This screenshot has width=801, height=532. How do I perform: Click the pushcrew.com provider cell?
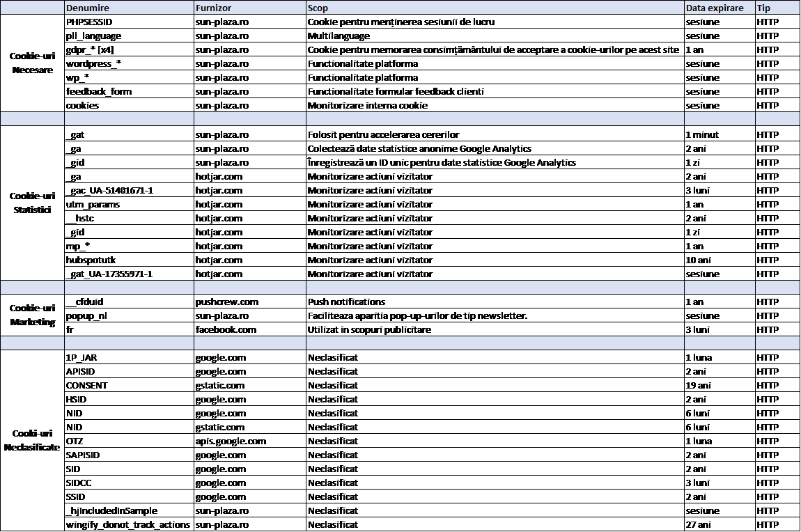250,302
